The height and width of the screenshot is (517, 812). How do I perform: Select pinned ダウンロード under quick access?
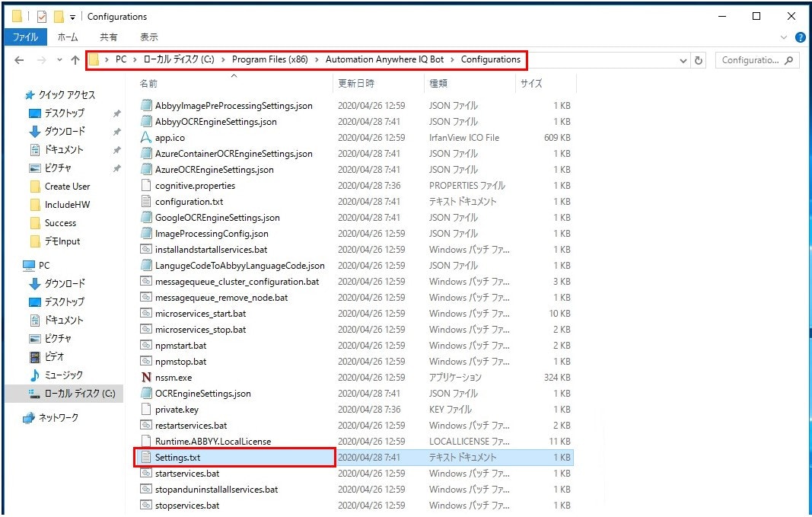click(x=65, y=131)
